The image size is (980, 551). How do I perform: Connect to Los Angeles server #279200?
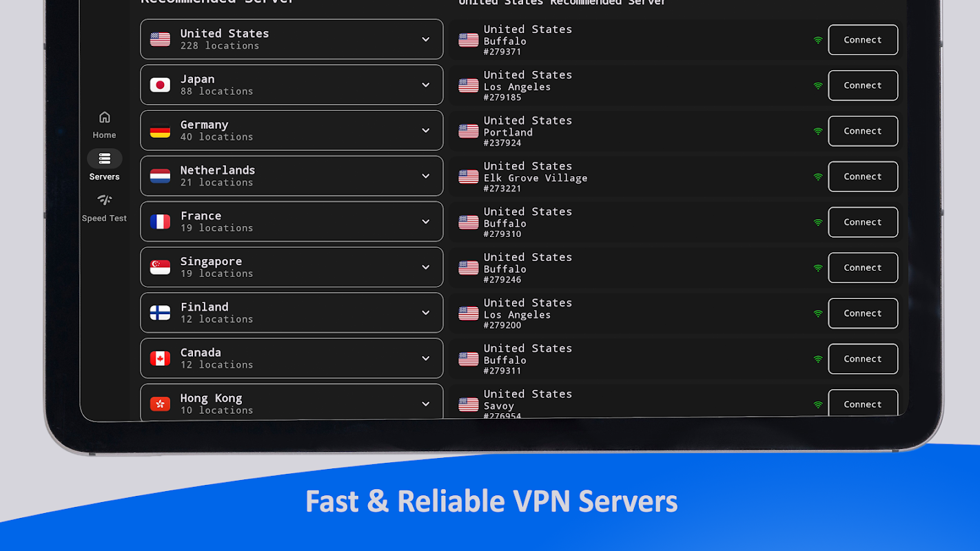[x=863, y=313]
